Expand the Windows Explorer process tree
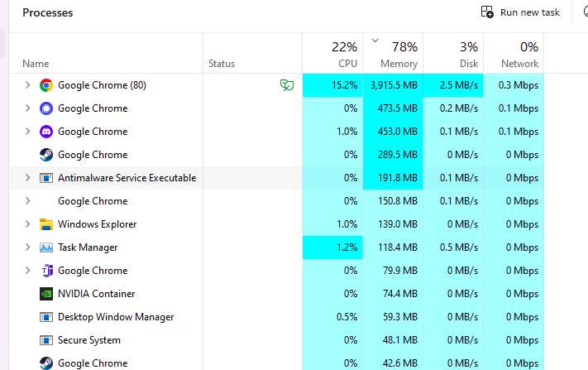The width and height of the screenshot is (588, 370). coord(26,224)
